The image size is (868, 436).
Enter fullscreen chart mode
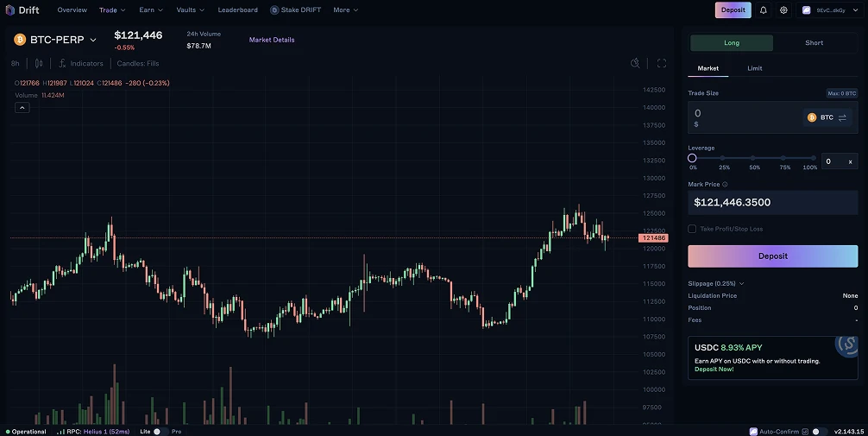point(662,63)
